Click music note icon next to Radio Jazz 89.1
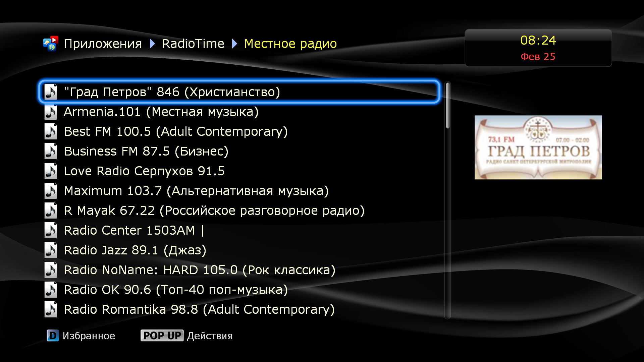The image size is (644, 362). pos(51,250)
